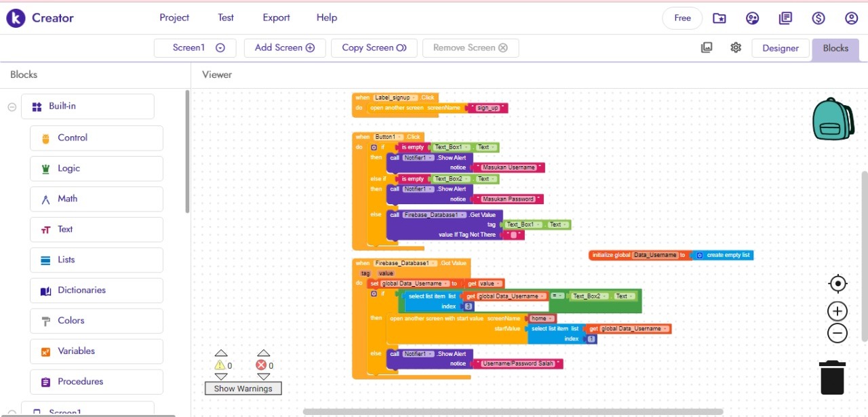
Task: Open the backpack icon in viewer
Action: coord(833,119)
